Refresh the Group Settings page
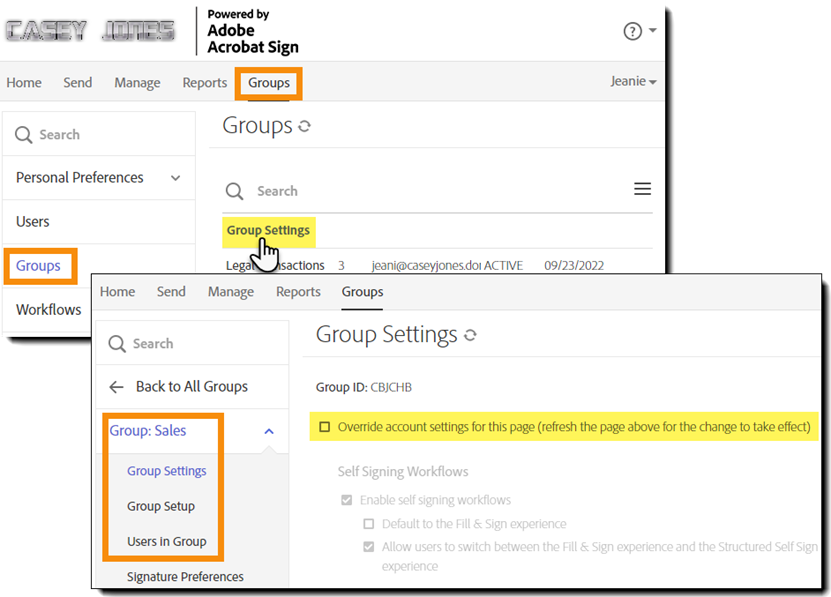Screen dimensions: 831x597 pyautogui.click(x=471, y=334)
